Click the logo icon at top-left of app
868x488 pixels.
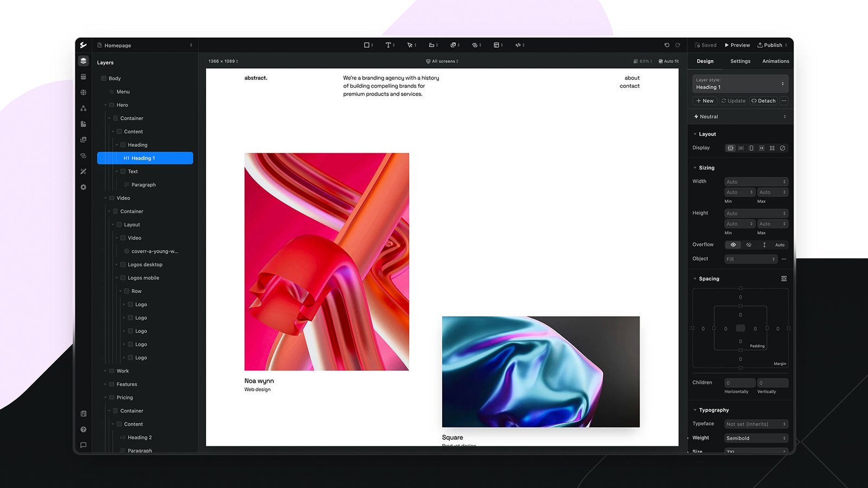(x=83, y=45)
